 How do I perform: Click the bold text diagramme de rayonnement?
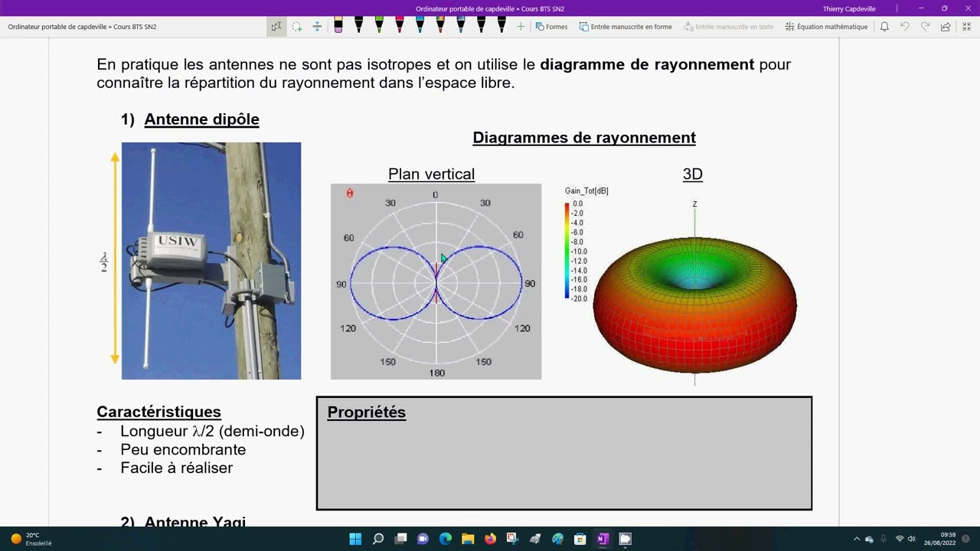(647, 64)
